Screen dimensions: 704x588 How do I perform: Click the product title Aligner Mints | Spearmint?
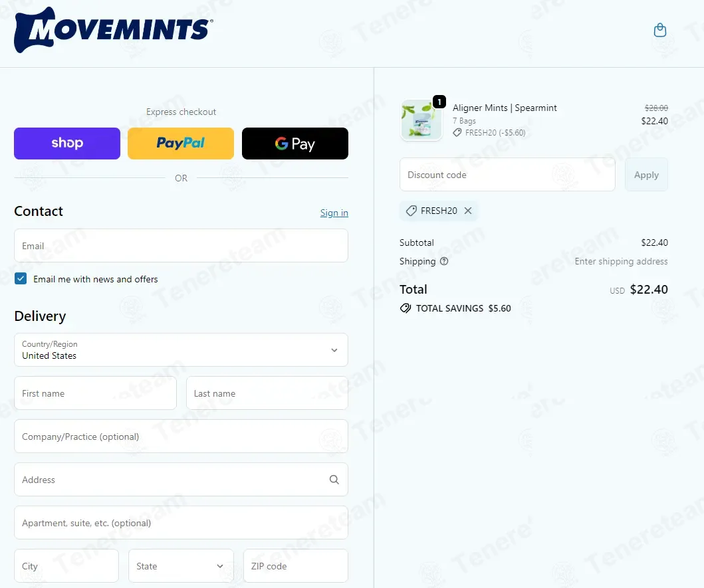click(505, 108)
